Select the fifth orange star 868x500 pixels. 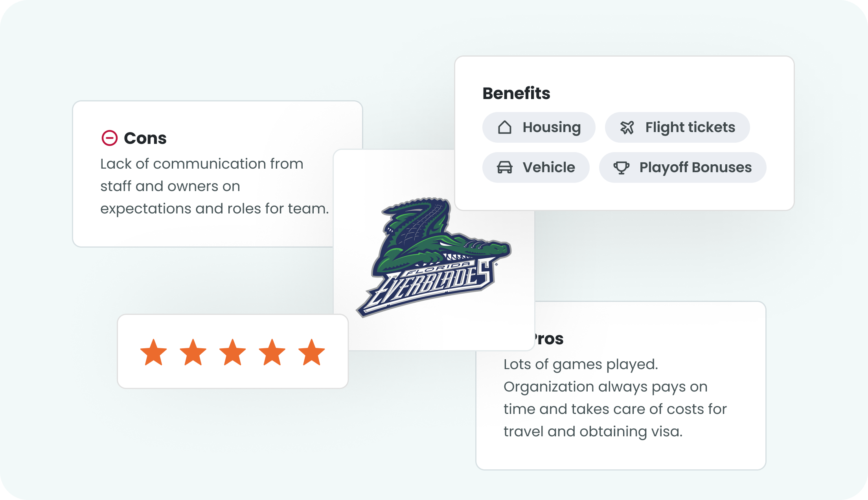pyautogui.click(x=312, y=352)
